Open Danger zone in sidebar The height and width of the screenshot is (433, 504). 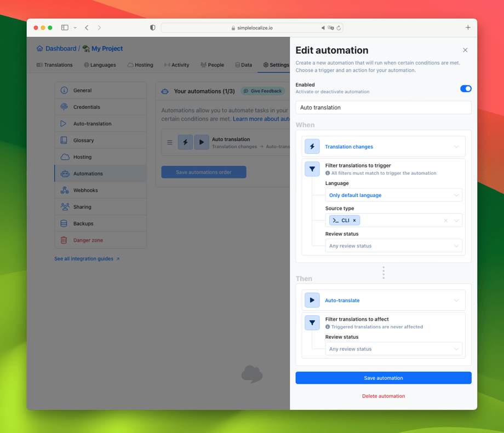coord(101,240)
